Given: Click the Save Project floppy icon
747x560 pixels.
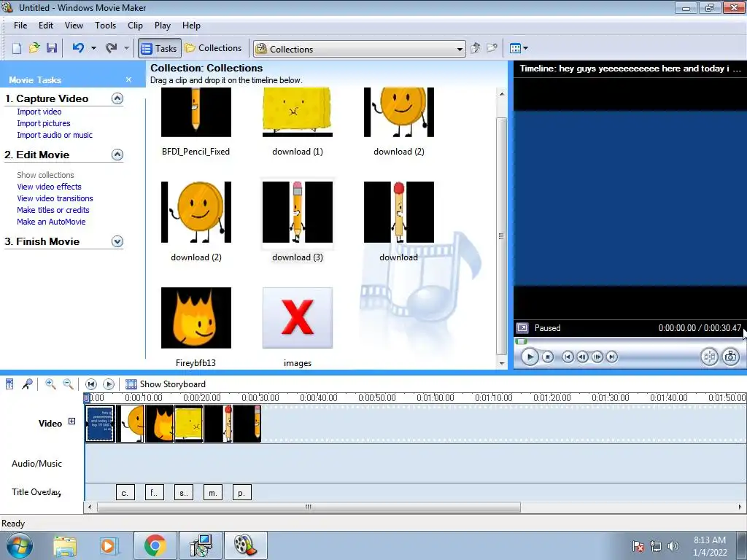Looking at the screenshot, I should [52, 48].
